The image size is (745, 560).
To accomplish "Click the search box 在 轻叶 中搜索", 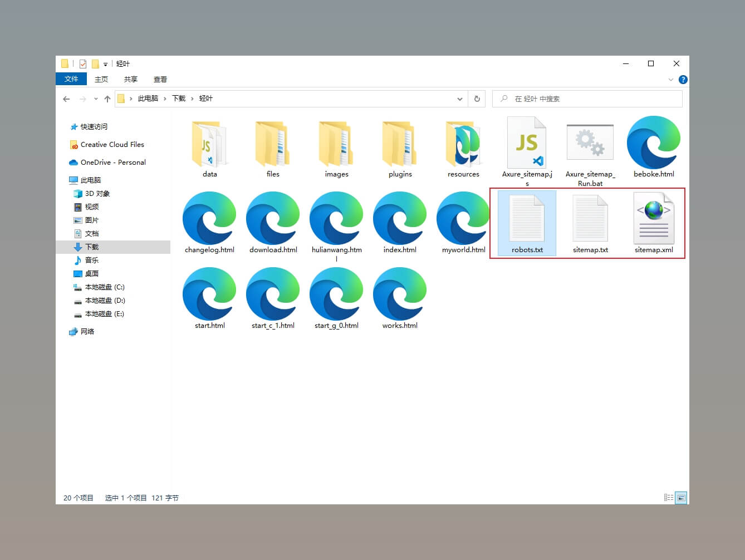I will (587, 99).
